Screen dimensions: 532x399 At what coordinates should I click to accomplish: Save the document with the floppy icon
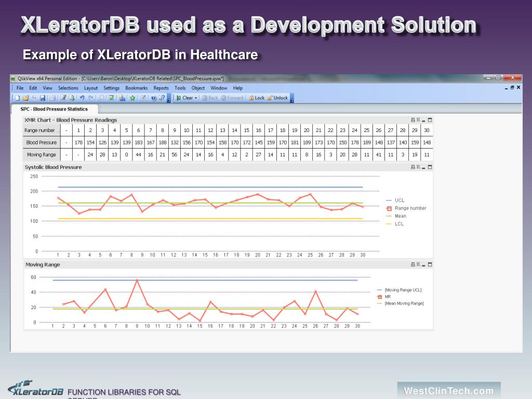pyautogui.click(x=43, y=98)
